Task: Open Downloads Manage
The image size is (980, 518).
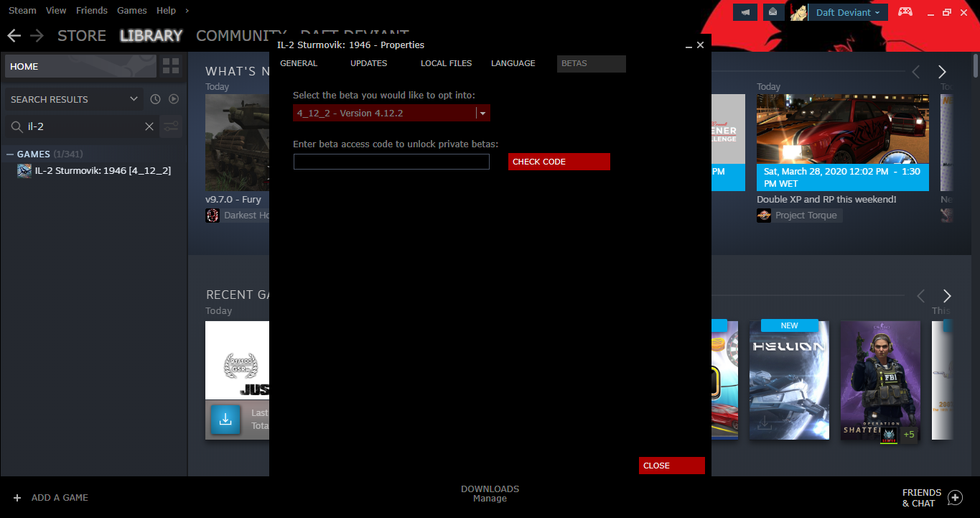Action: coord(490,494)
